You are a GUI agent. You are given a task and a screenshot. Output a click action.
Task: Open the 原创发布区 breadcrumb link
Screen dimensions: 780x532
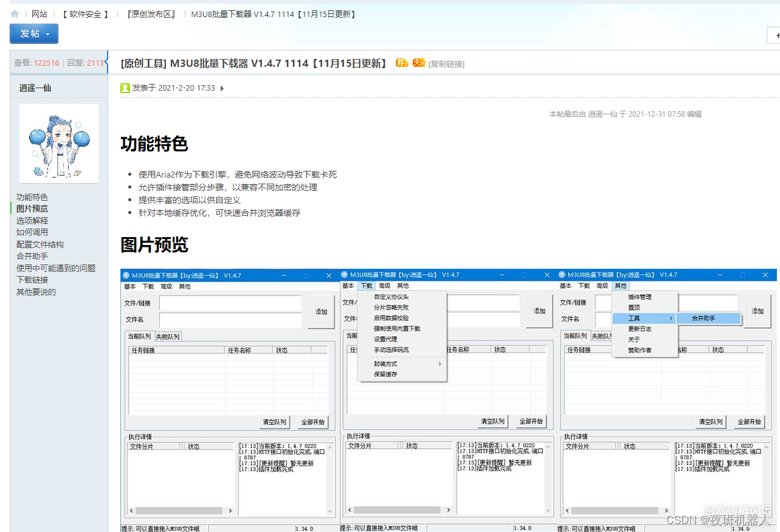coord(151,14)
